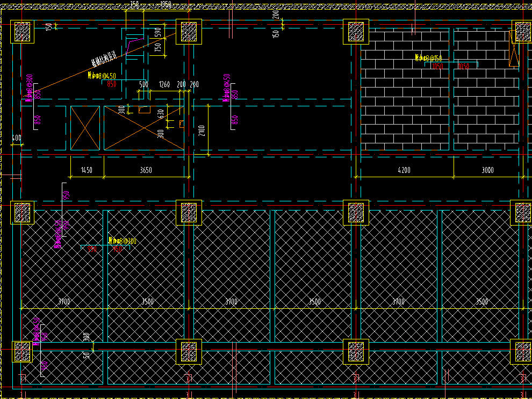Select the "630" vertical dimension text
Image resolution: width=532 pixels, height=399 pixels.
pos(161,114)
